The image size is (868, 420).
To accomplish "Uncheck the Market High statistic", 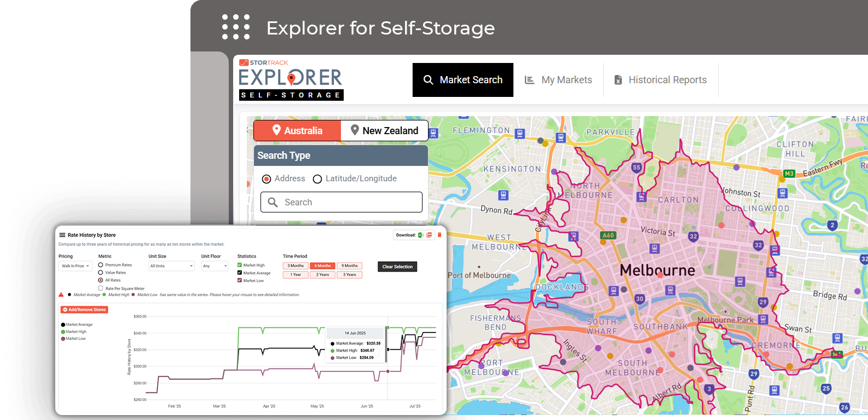I will coord(240,265).
